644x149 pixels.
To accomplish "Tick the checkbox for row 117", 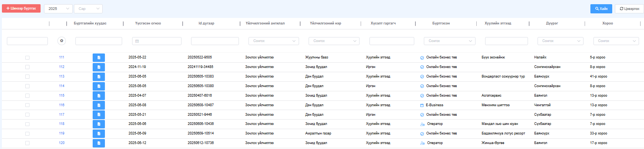I will (27, 115).
